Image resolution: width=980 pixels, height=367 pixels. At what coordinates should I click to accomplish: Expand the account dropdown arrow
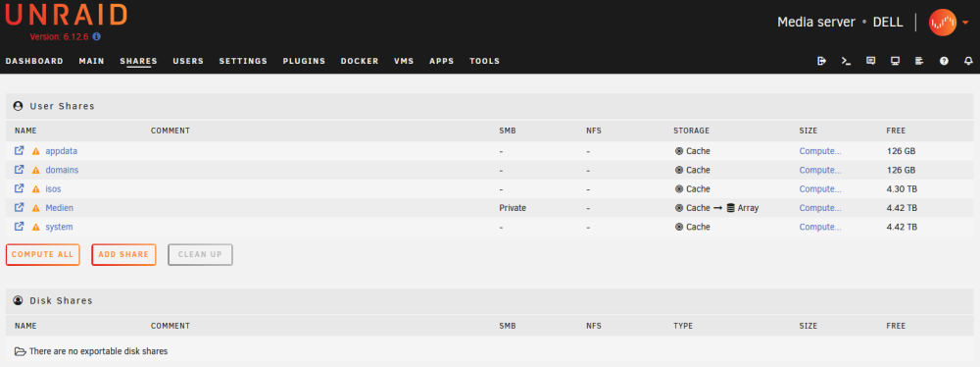coord(965,23)
